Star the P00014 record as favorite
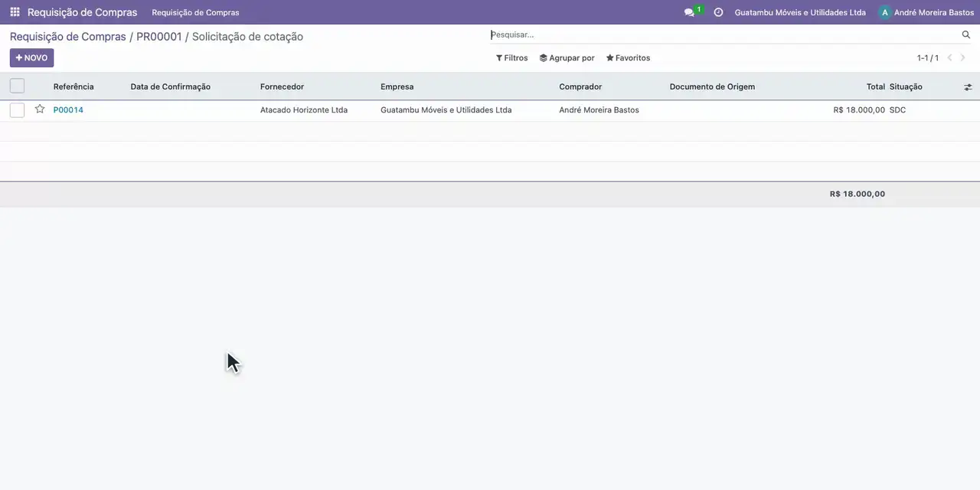Screen dimensions: 980x490 pyautogui.click(x=40, y=109)
